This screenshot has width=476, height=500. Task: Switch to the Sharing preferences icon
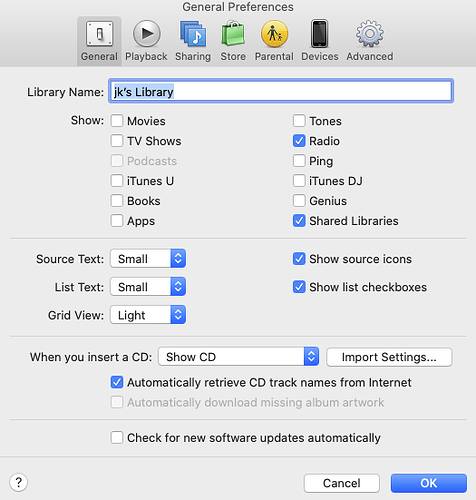[x=193, y=41]
